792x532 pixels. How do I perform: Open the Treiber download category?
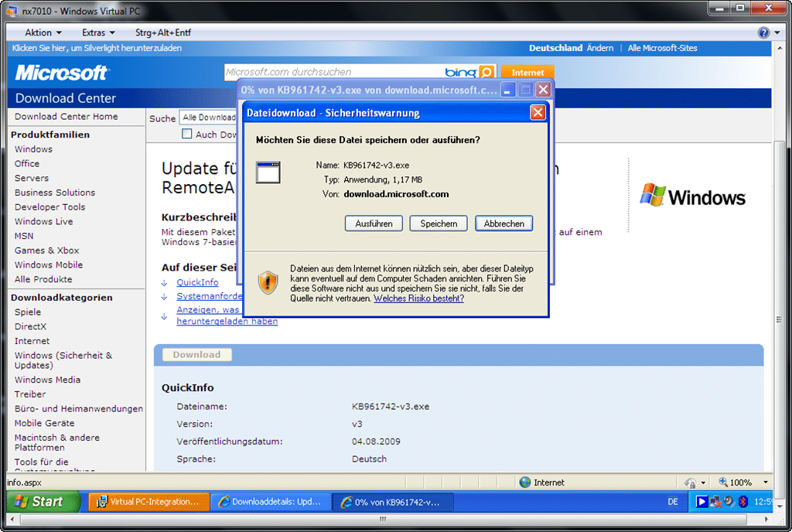click(30, 394)
